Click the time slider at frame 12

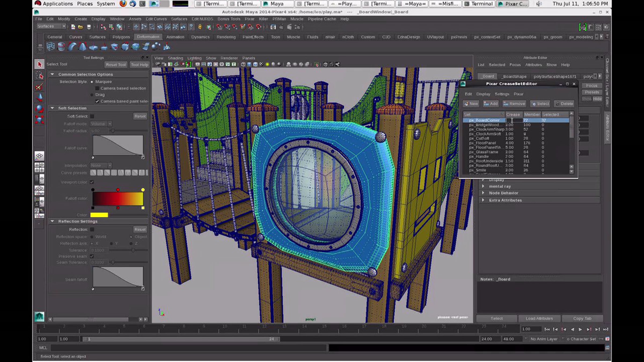(264, 329)
